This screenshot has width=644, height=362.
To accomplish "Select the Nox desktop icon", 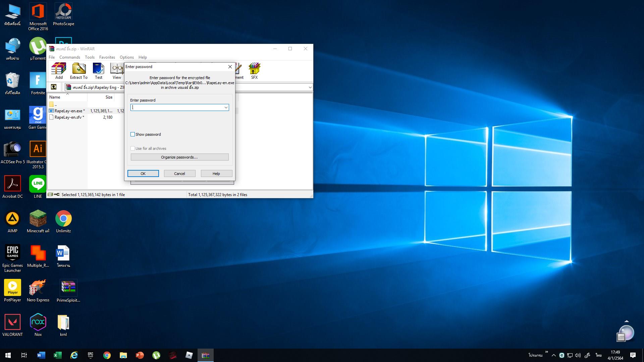I will pos(38,325).
